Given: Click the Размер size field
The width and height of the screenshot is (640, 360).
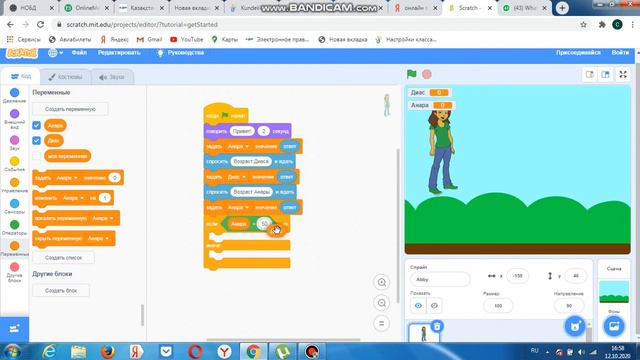Looking at the screenshot, I should point(498,305).
